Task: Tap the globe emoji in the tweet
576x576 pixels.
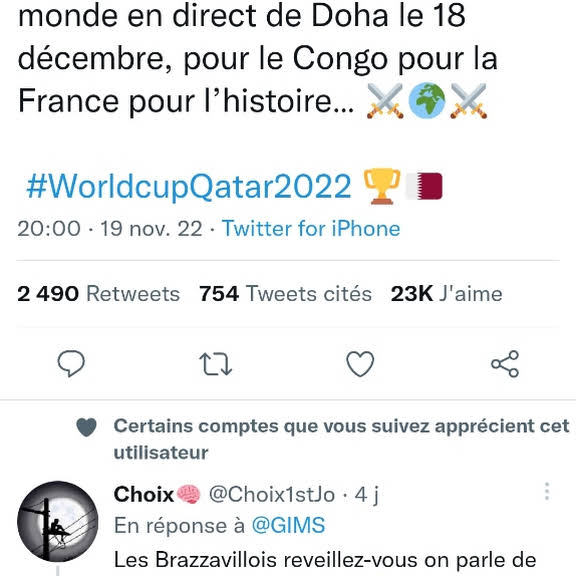Action: click(x=427, y=100)
